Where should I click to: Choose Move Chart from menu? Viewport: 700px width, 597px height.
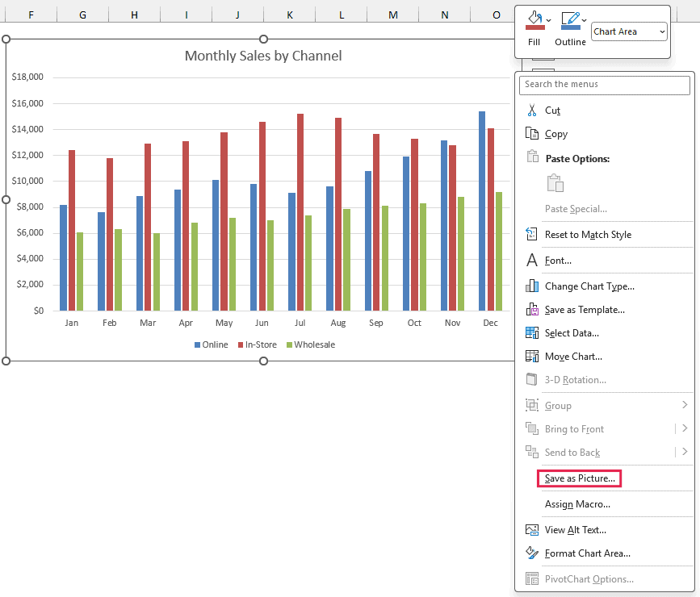(573, 357)
